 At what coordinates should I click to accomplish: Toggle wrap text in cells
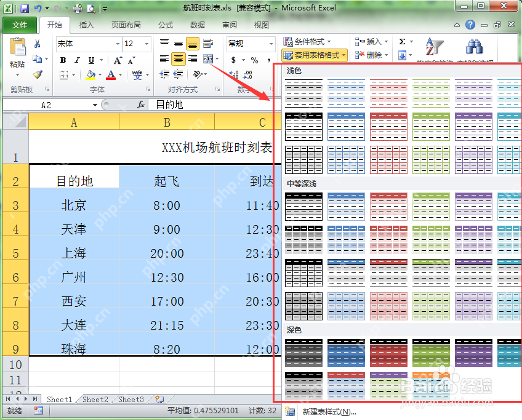(x=208, y=43)
